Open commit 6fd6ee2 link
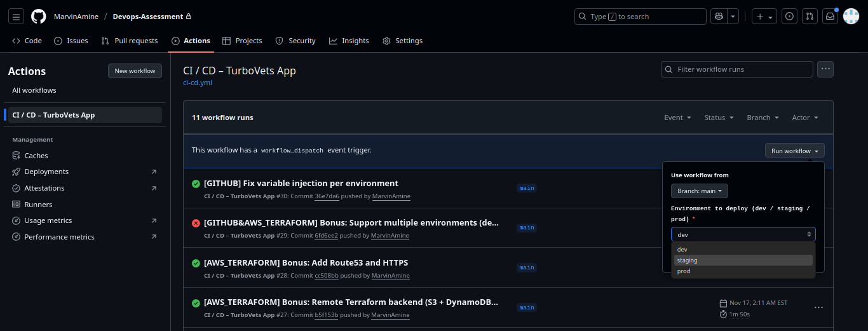The height and width of the screenshot is (331, 868). point(326,236)
